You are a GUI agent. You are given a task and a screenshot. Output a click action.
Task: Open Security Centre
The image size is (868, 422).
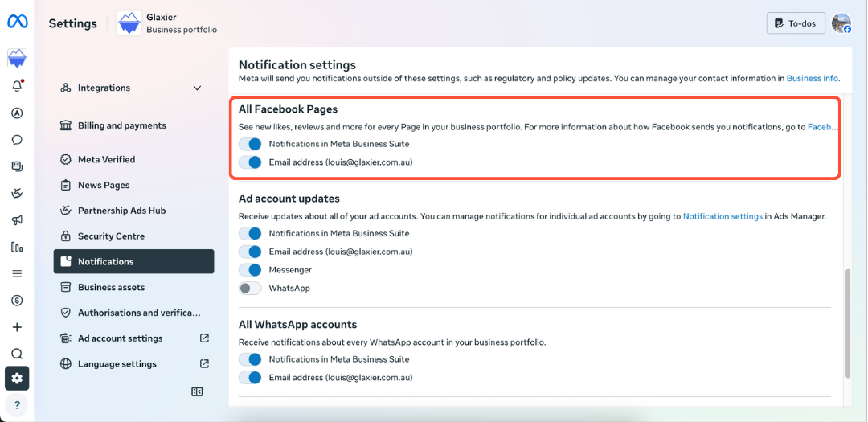coord(133,236)
